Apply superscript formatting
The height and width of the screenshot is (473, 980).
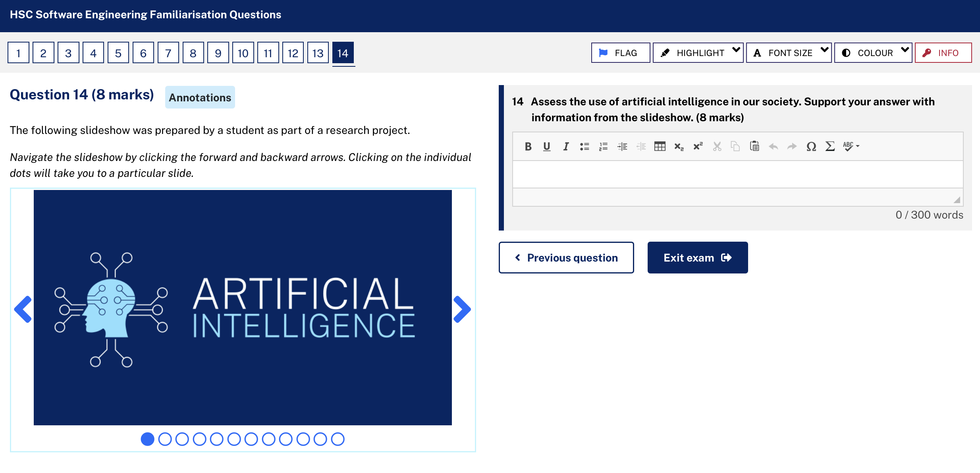[x=698, y=146]
